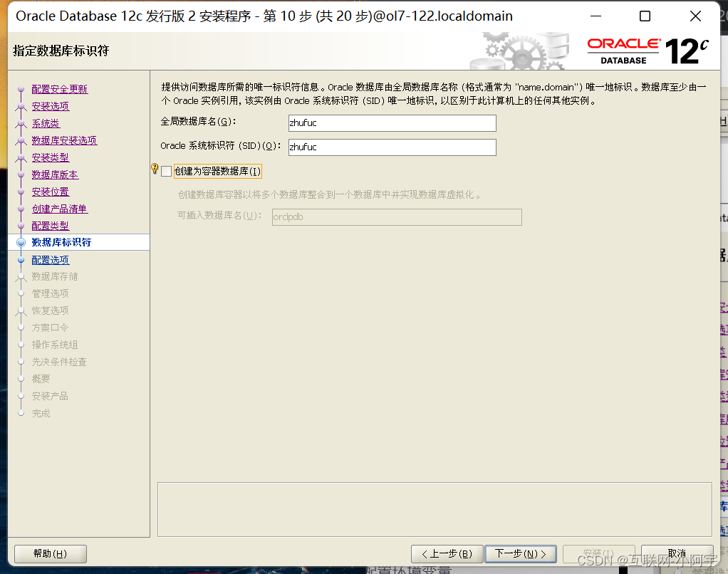Click the disabled 操作系统组 step
728x574 pixels.
click(x=55, y=345)
